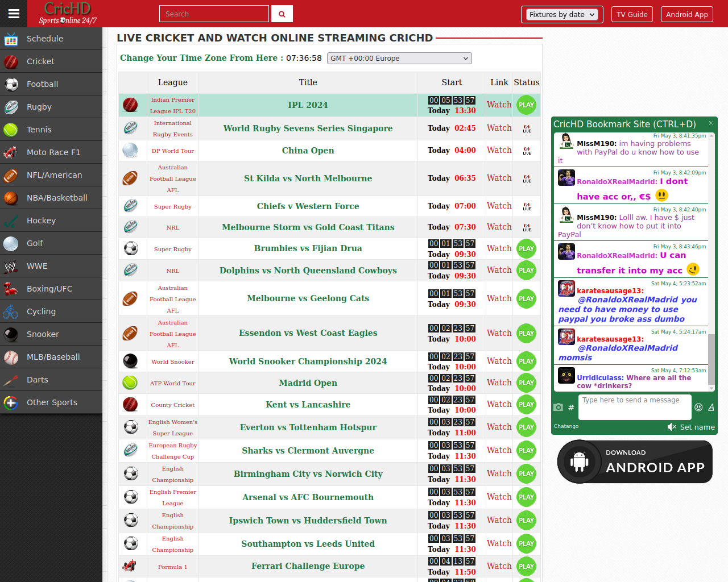This screenshot has width=728, height=582.
Task: Click PLAY icon for Arsenal vs AFC Bournemouth
Action: click(526, 497)
